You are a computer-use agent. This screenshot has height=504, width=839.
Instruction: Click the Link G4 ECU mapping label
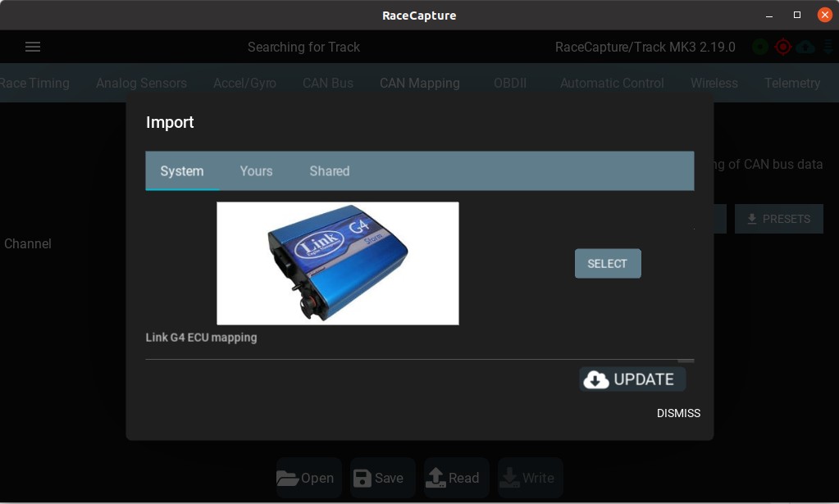201,338
